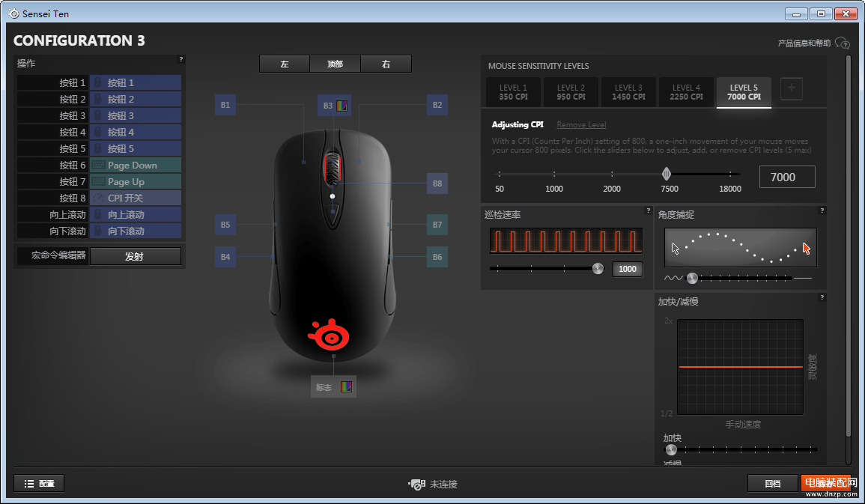Change the Page Up assignment for 按钮 7

[x=136, y=181]
